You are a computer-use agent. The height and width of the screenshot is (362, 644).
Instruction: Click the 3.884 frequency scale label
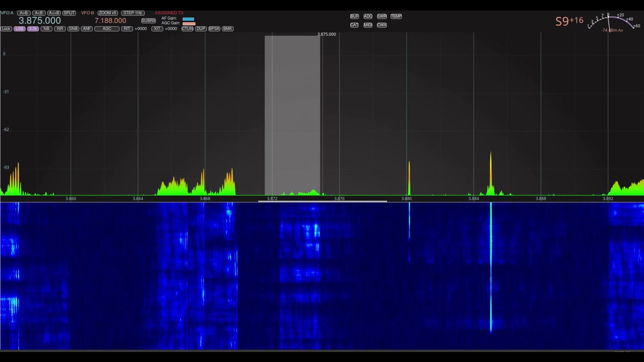point(473,199)
